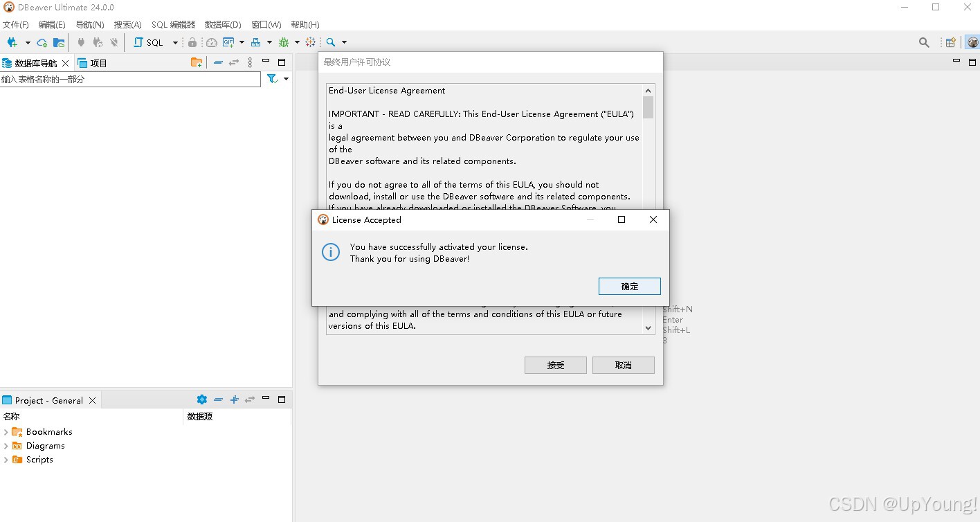Open the 帮助(H) menu
The image size is (980, 522).
[305, 25]
